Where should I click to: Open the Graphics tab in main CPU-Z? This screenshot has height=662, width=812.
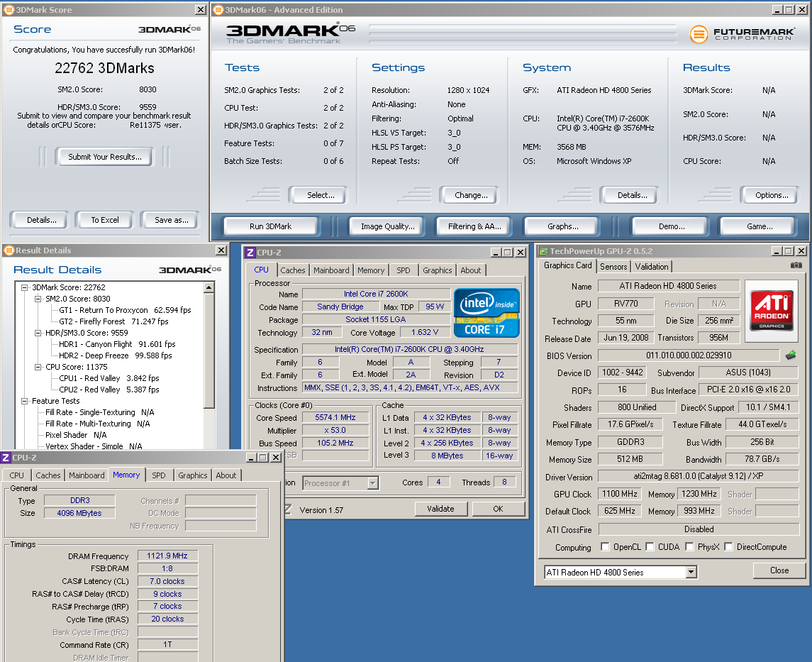[438, 270]
